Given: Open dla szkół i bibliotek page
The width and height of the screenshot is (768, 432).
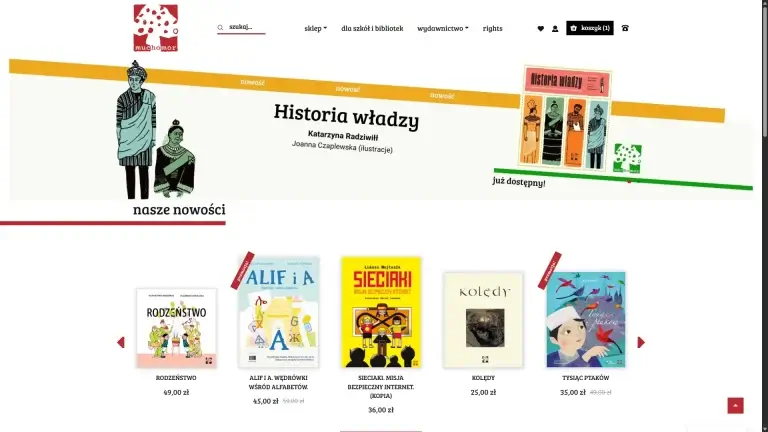Looking at the screenshot, I should coord(372,28).
